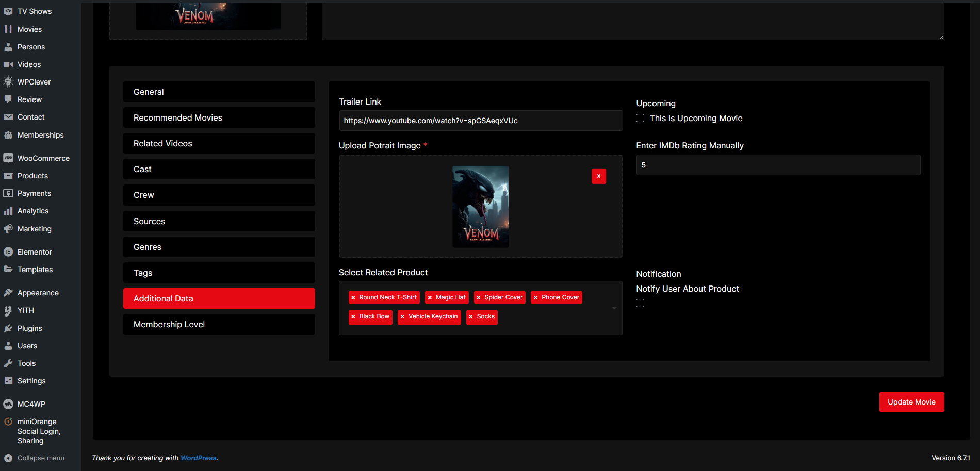Screen dimensions: 980x471
Task: Open YITH icon in sidebar
Action: tap(8, 310)
